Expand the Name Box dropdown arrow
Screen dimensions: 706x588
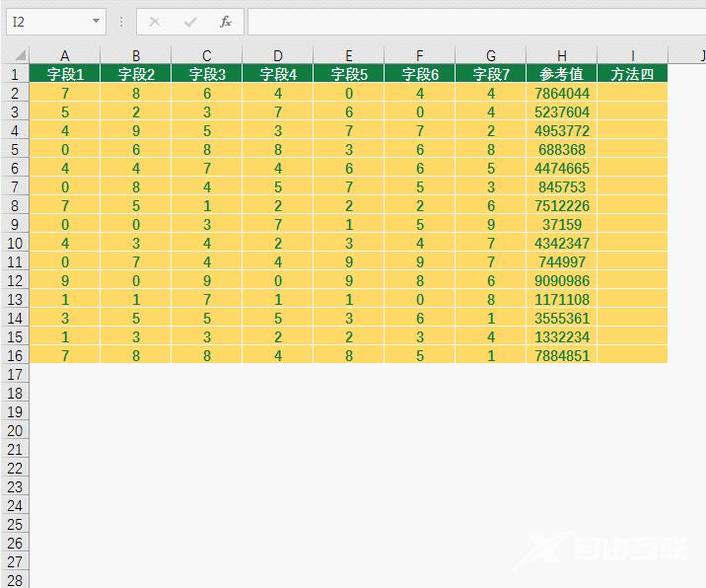[x=96, y=22]
